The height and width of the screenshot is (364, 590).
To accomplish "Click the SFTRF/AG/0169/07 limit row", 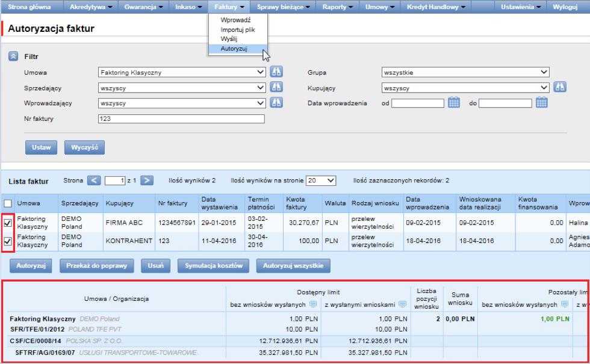I will 106,353.
